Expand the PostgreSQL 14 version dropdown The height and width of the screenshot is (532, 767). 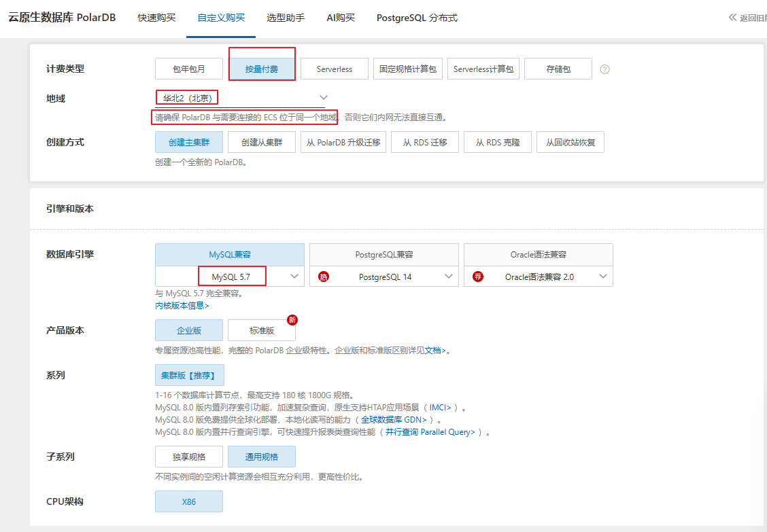click(x=449, y=277)
